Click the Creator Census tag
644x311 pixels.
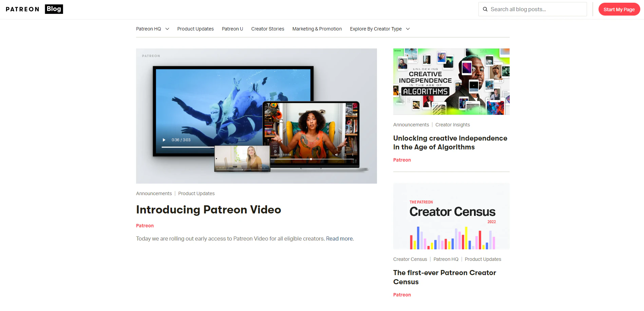pos(410,259)
